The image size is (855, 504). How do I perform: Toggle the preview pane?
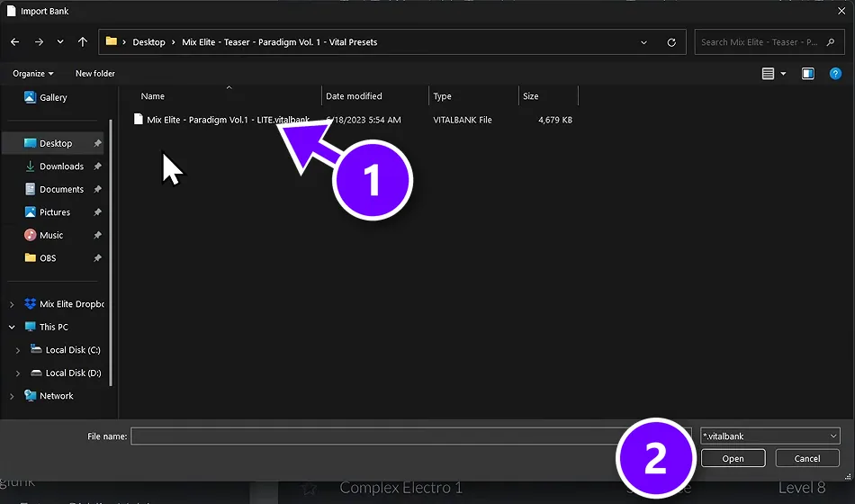(807, 73)
